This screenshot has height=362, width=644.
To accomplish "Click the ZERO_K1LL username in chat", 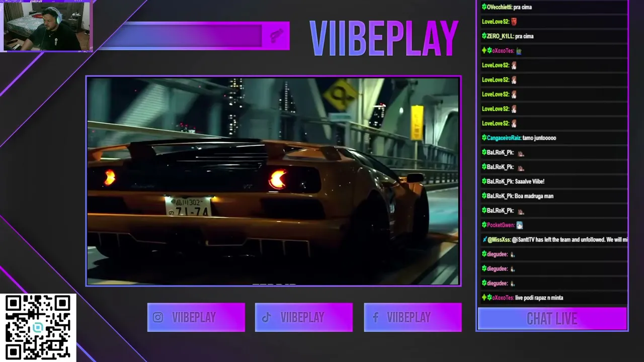I will point(500,36).
